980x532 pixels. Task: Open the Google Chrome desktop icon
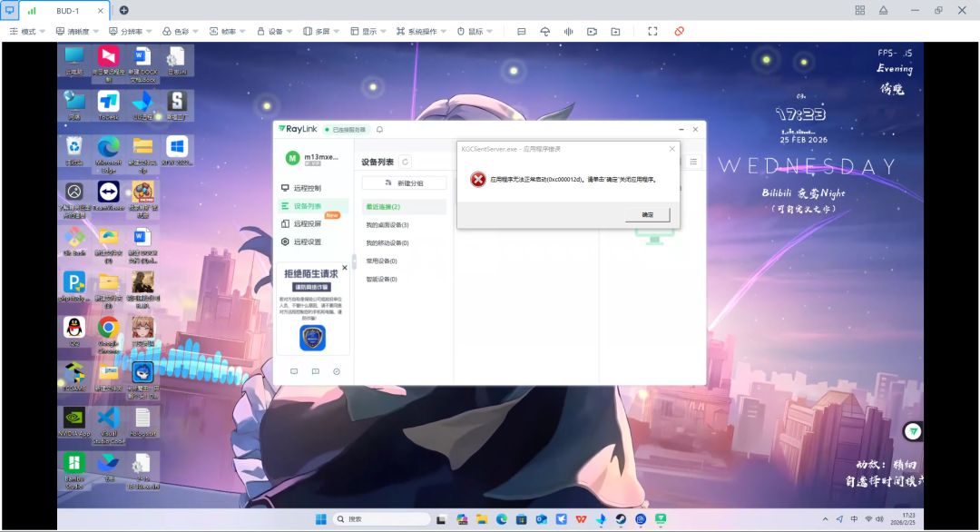tap(108, 334)
